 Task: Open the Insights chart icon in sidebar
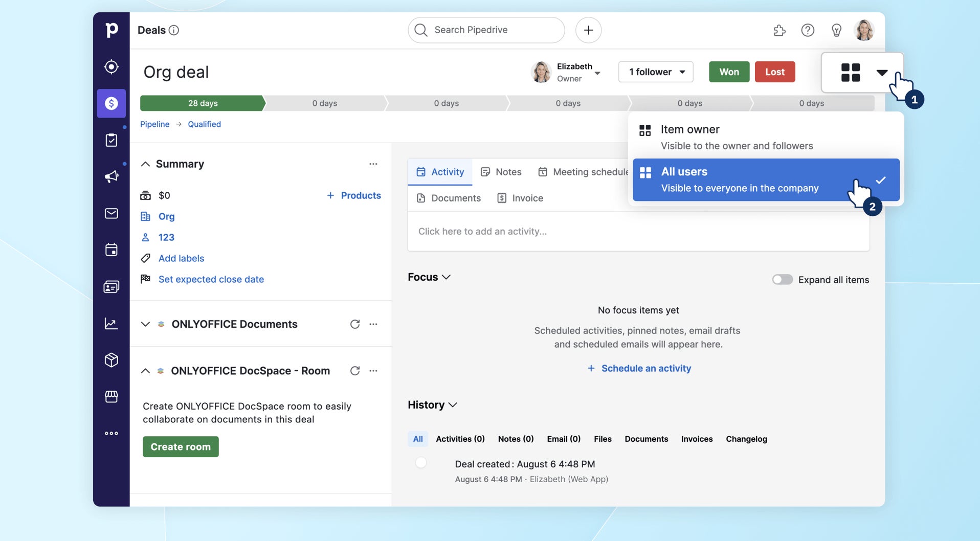[112, 323]
